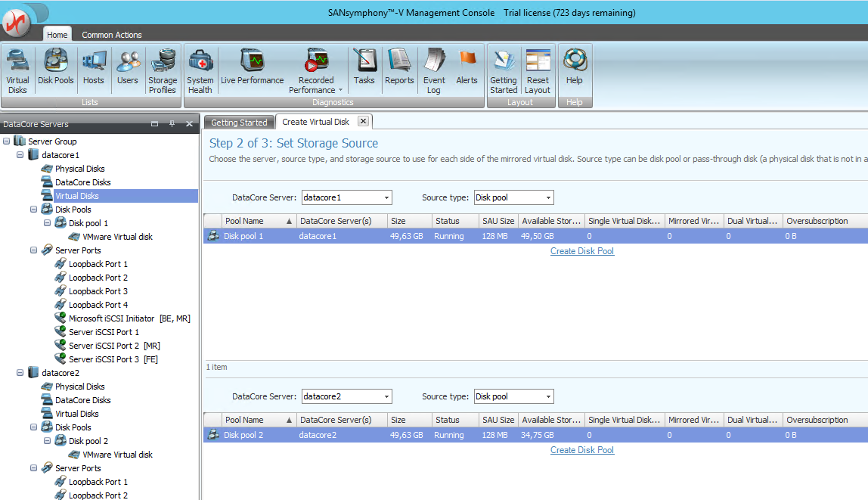868x500 pixels.
Task: Click Create Disk Pool link under datacore2 table
Action: (581, 450)
